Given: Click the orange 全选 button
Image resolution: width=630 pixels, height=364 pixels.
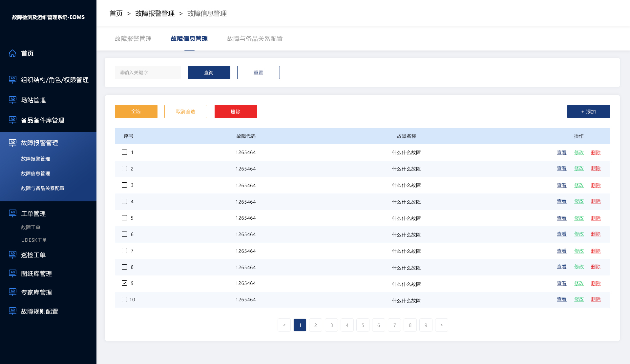Looking at the screenshot, I should pyautogui.click(x=136, y=111).
